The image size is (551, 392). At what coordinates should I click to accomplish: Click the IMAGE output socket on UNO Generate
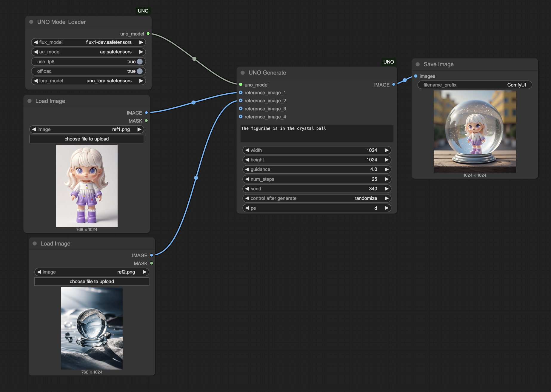tap(393, 84)
